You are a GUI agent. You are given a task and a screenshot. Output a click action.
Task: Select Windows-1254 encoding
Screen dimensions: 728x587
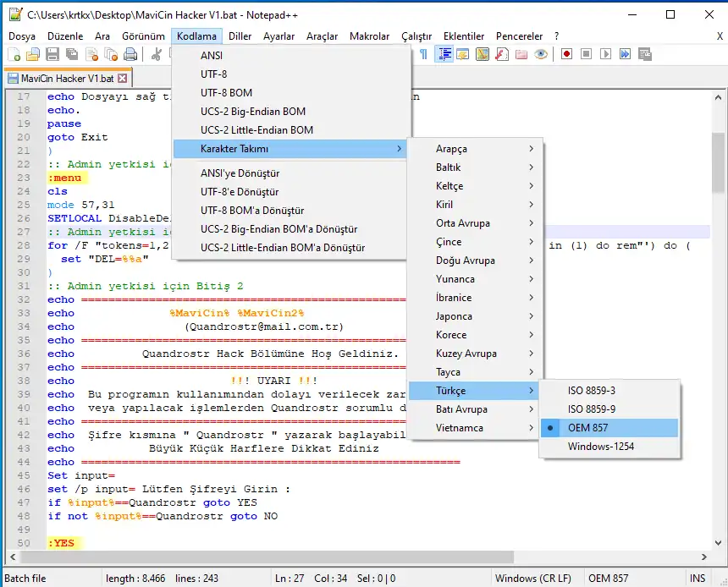609,447
